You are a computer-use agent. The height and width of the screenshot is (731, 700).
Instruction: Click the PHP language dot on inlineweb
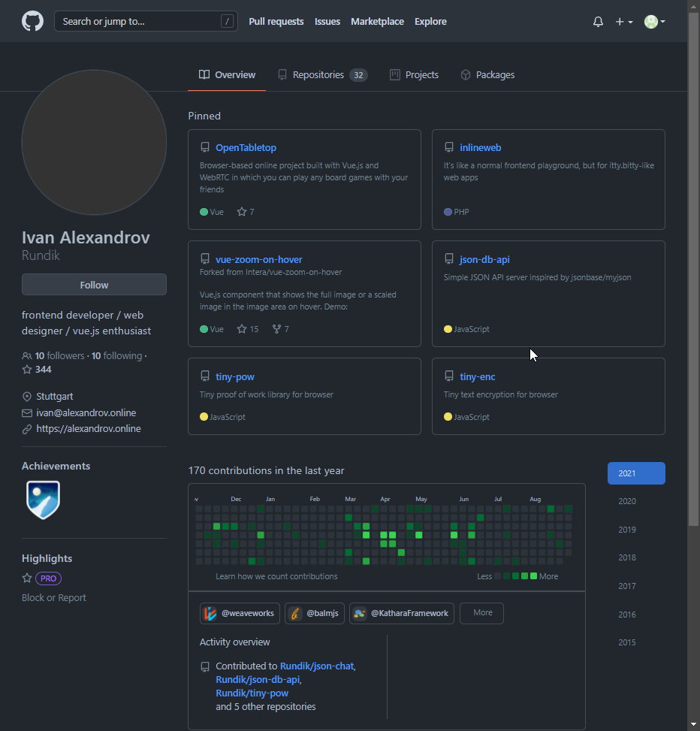[x=448, y=212]
